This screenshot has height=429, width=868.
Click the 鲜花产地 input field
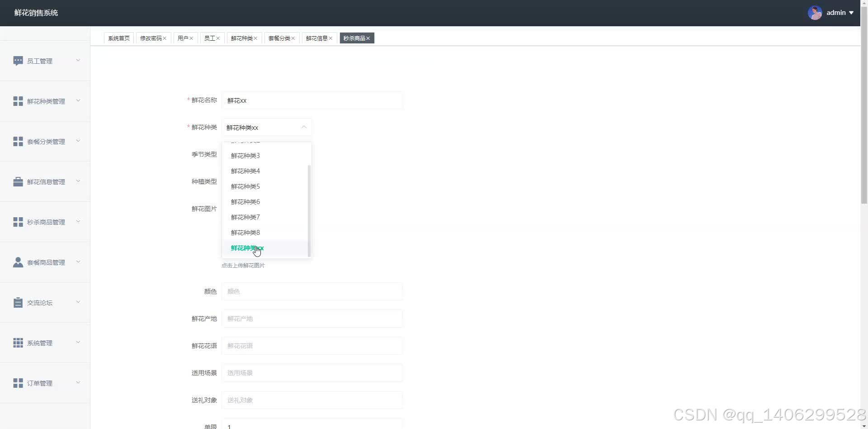point(312,319)
